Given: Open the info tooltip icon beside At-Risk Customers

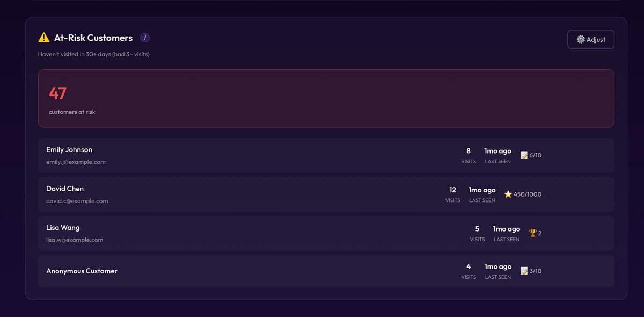Looking at the screenshot, I should [145, 38].
